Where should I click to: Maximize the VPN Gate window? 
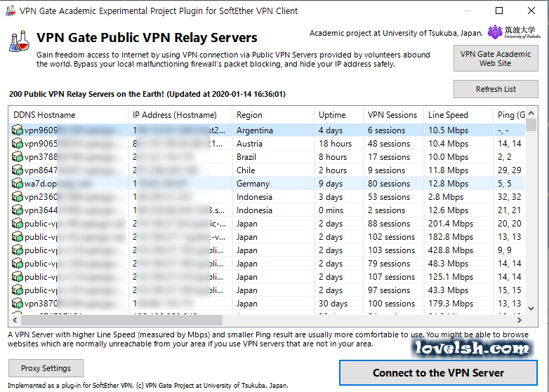tap(499, 11)
